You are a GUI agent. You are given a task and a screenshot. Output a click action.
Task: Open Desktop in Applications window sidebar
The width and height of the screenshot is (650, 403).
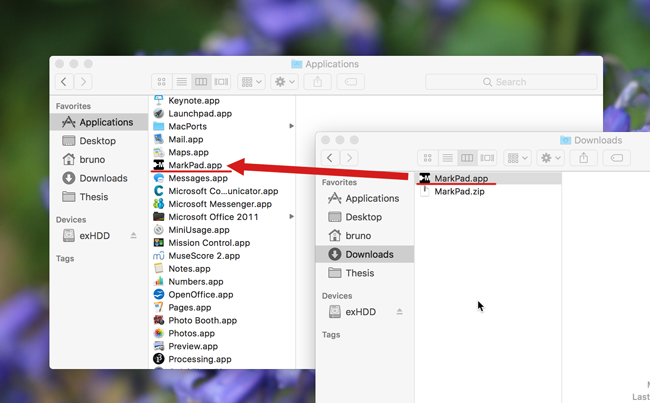[x=98, y=141]
